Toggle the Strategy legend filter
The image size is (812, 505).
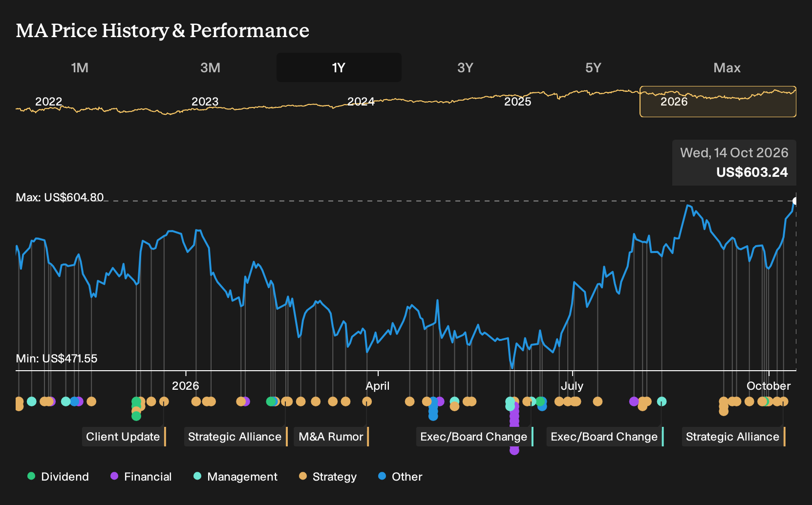(328, 477)
